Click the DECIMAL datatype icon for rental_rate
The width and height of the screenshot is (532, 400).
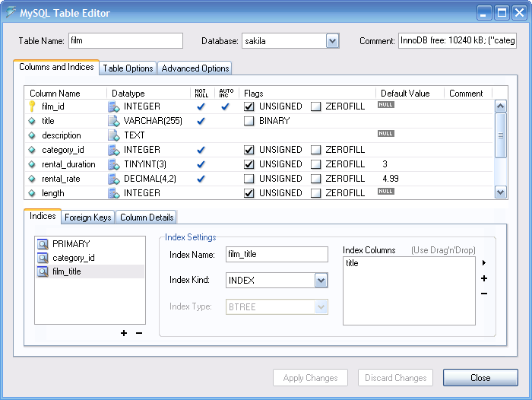pos(114,179)
